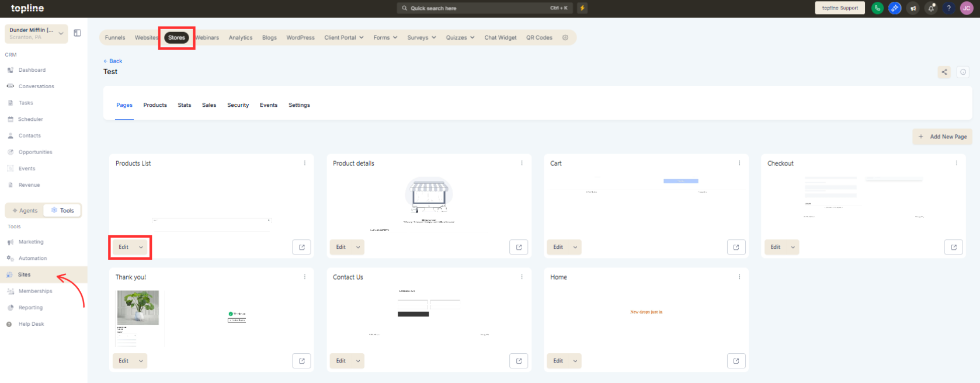Preview Product details page in new tab
The width and height of the screenshot is (980, 383).
[x=519, y=247]
